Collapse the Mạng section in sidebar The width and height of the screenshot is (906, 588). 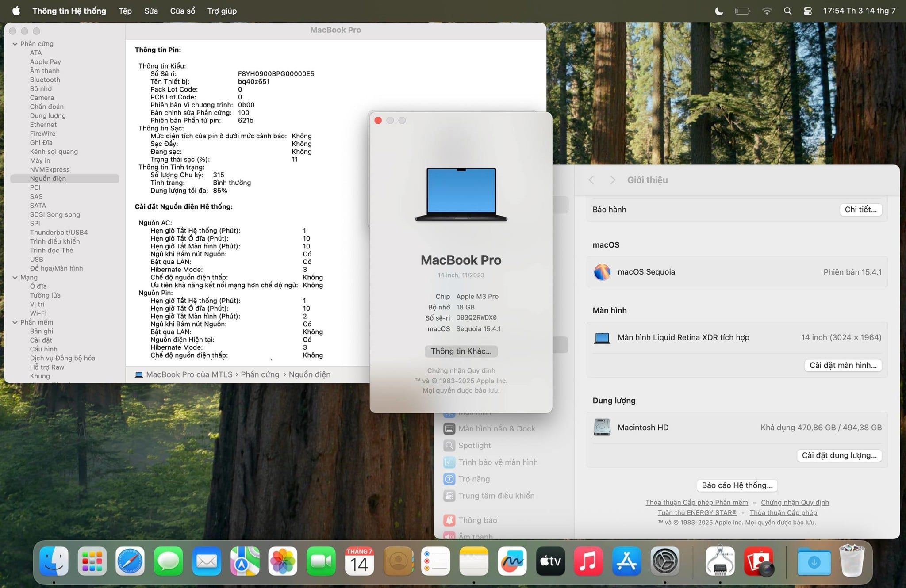click(15, 278)
